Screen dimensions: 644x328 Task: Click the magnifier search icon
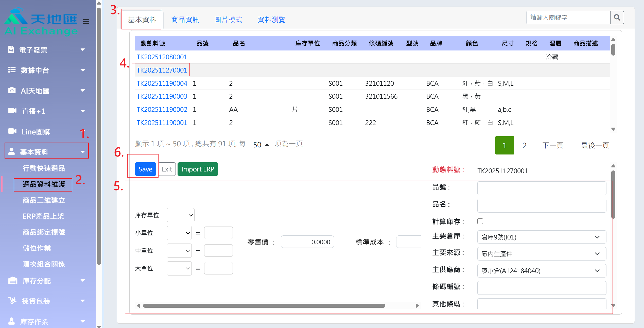[x=617, y=18]
